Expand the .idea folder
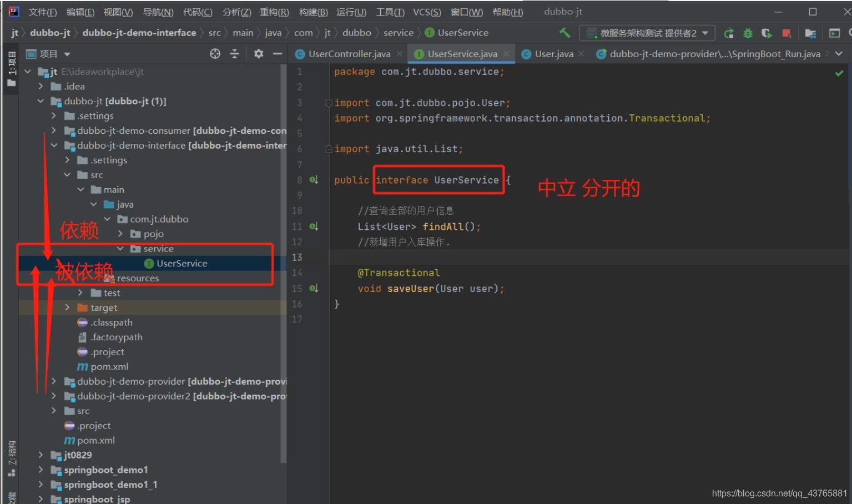 pyautogui.click(x=41, y=86)
